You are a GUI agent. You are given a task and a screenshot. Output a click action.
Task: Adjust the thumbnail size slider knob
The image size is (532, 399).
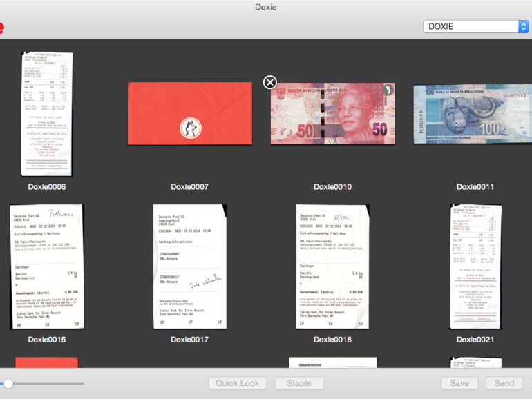click(x=8, y=383)
